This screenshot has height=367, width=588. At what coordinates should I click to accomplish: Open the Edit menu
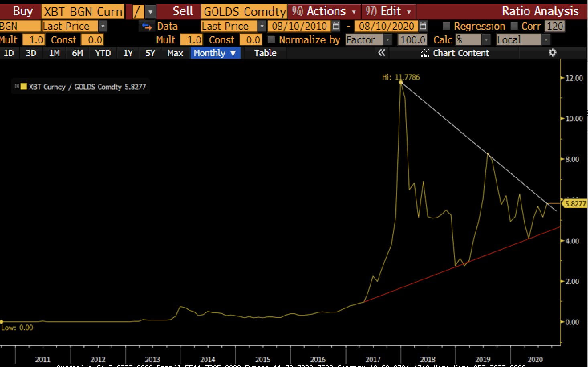tap(389, 11)
